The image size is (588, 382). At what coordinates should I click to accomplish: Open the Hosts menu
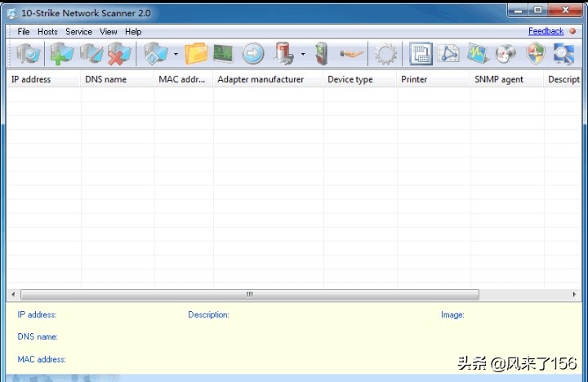click(47, 32)
